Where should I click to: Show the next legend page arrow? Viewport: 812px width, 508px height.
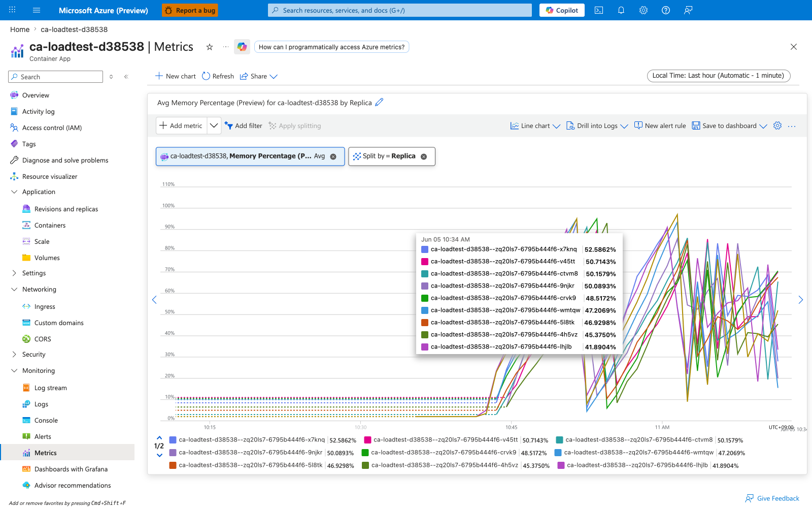pos(159,455)
